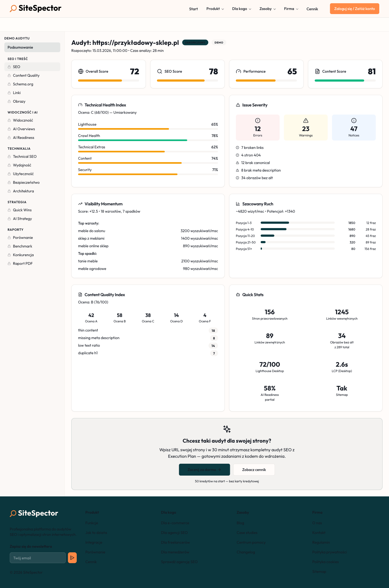Viewport: 389px width, 588px height.
Task: Open Quick Wins in the sidebar
Action: pos(22,210)
